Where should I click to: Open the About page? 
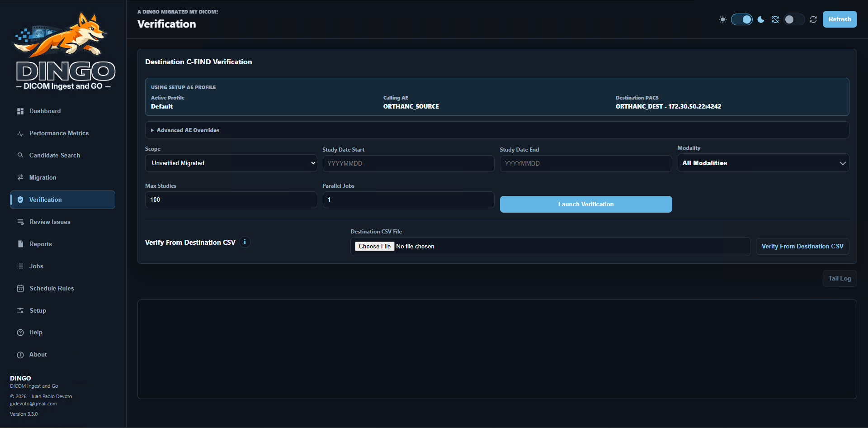63,355
